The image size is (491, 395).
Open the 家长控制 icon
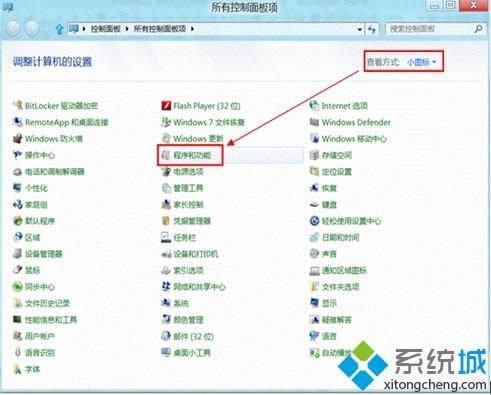tap(166, 204)
